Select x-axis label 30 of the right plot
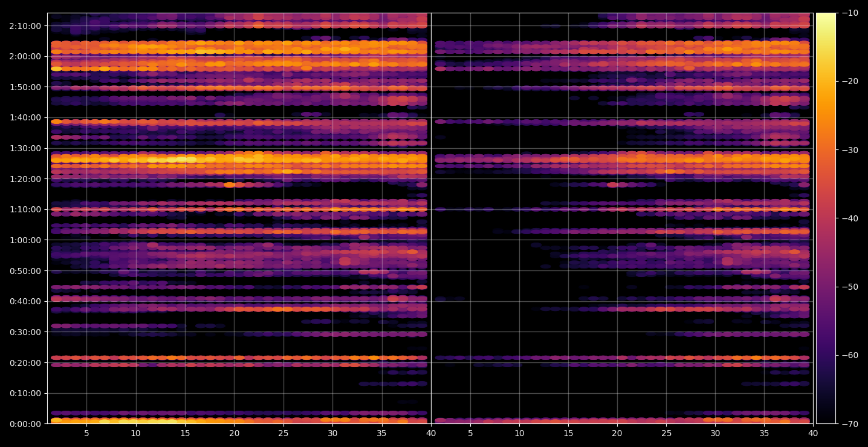This screenshot has width=868, height=447. point(715,434)
